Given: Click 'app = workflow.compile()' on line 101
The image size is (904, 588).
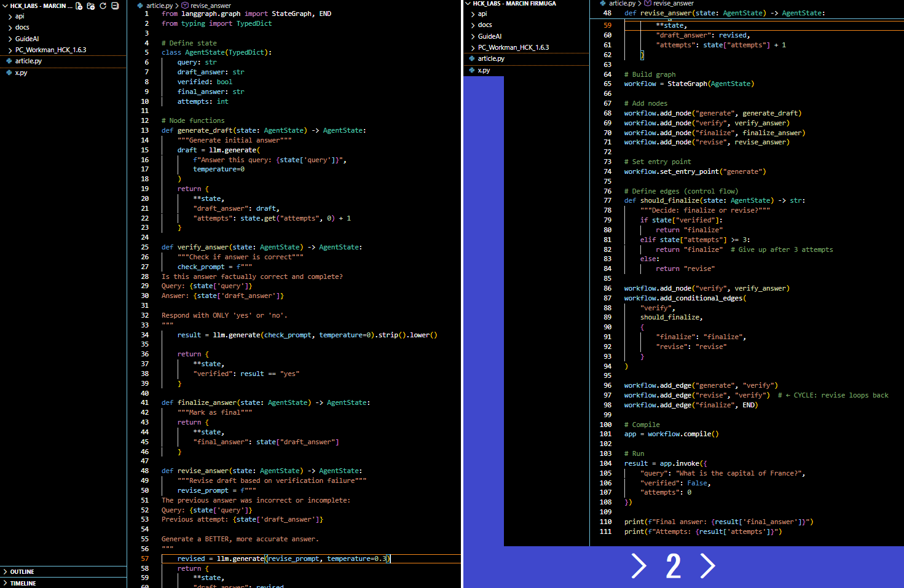Looking at the screenshot, I should click(x=671, y=434).
